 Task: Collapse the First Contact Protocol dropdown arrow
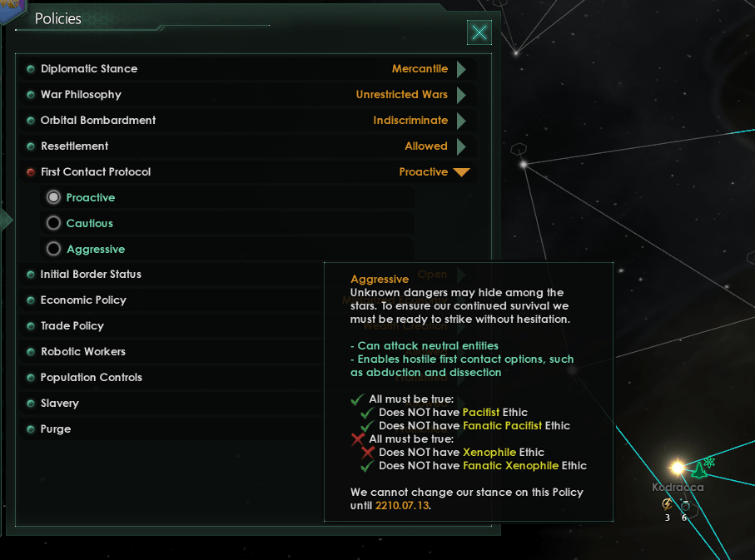tap(461, 172)
